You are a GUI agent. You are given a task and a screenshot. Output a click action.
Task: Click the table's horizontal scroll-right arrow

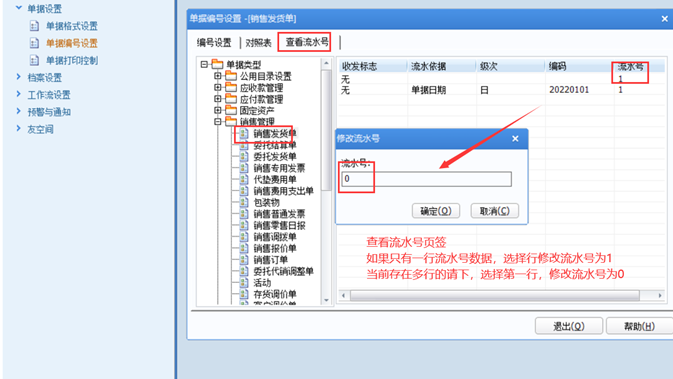pos(660,295)
